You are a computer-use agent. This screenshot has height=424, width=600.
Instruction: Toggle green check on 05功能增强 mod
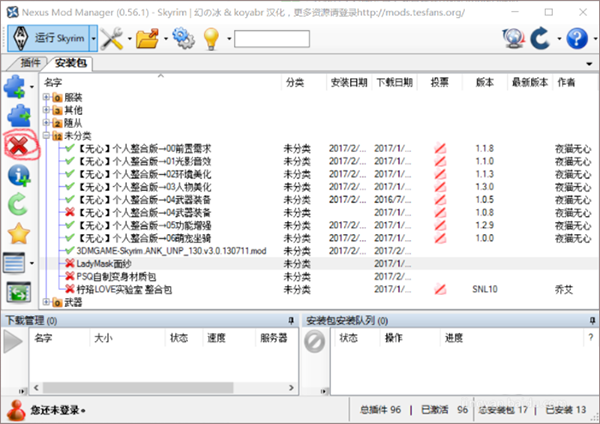70,225
